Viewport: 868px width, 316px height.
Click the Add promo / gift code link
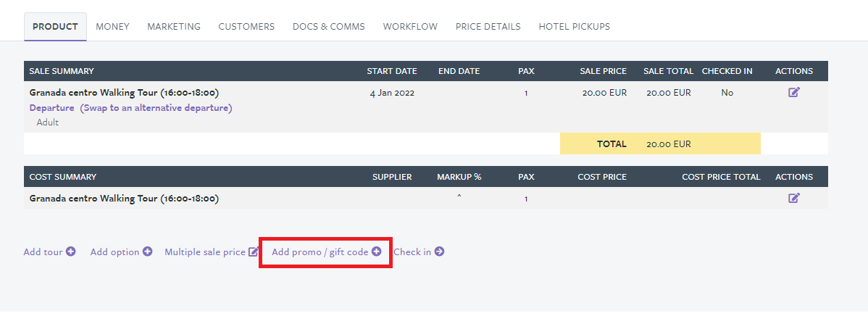pyautogui.click(x=320, y=251)
